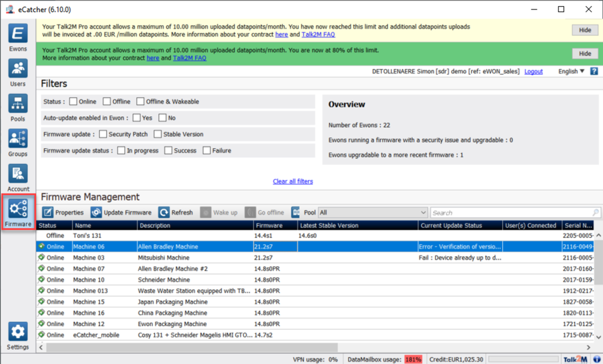The height and width of the screenshot is (364, 603).
Task: Open the Groups sidebar section
Action: click(18, 142)
